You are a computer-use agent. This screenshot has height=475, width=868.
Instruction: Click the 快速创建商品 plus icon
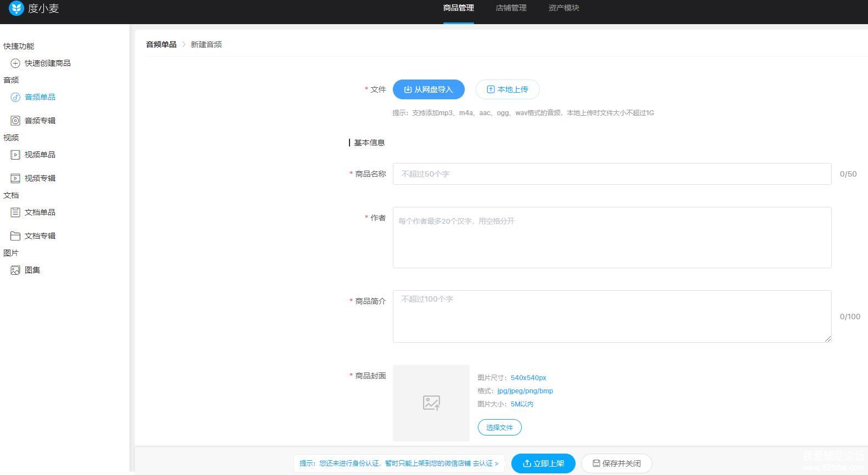pyautogui.click(x=15, y=64)
